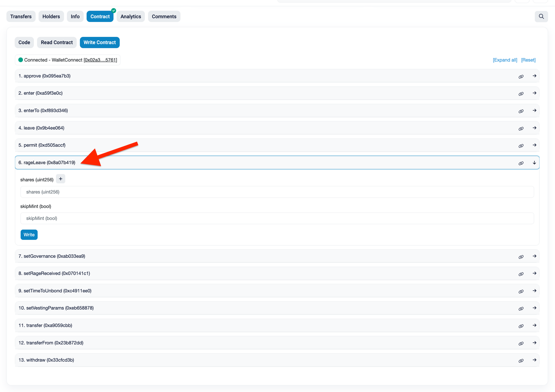Open connected wallet address 0x02a3....5761
The width and height of the screenshot is (555, 392).
pyautogui.click(x=100, y=60)
